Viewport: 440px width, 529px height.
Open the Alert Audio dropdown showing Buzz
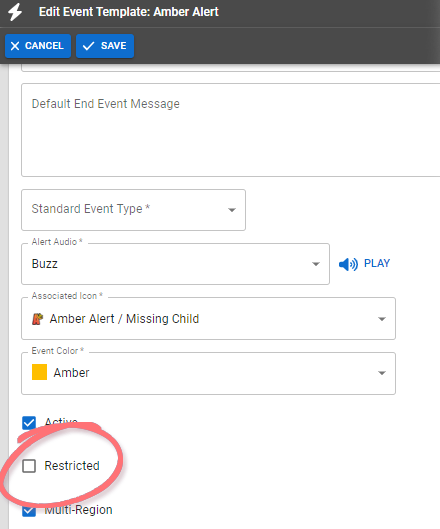pos(175,264)
